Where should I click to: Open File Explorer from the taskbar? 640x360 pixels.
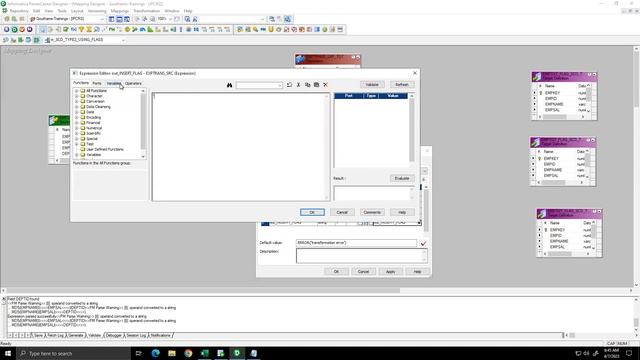click(172, 353)
